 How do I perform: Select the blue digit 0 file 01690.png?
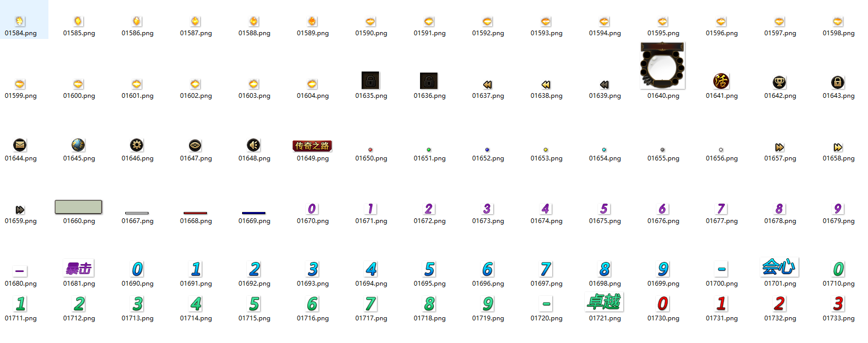pos(137,269)
